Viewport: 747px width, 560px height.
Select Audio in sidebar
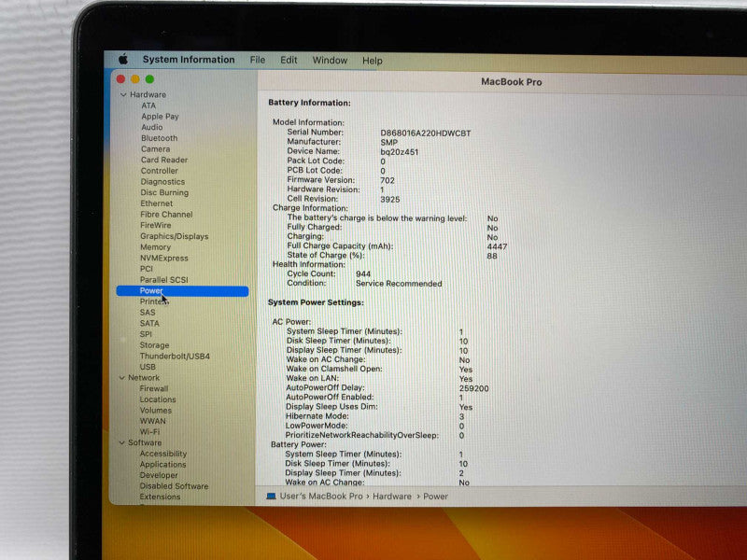click(152, 127)
